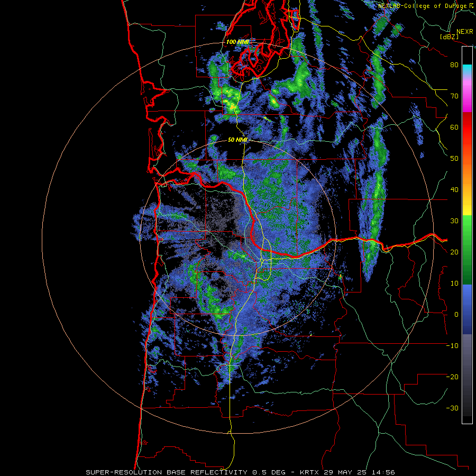Viewport: 476px width, 476px height.
Task: Click the 70 value on the dBZ scale
Action: click(454, 96)
